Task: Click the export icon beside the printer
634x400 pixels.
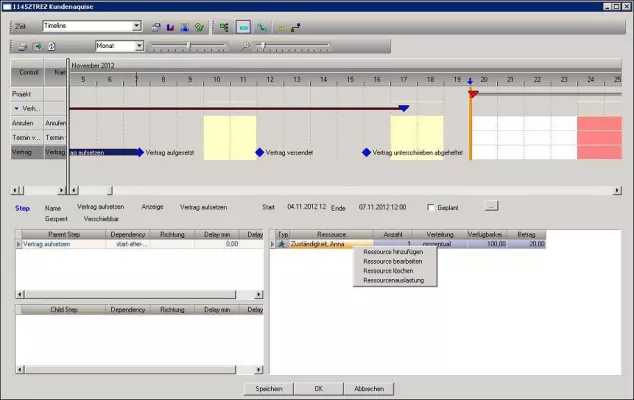Action: [37, 46]
